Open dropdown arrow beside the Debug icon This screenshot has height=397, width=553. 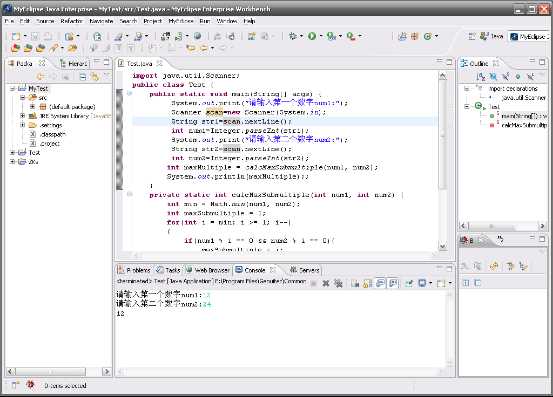click(302, 36)
